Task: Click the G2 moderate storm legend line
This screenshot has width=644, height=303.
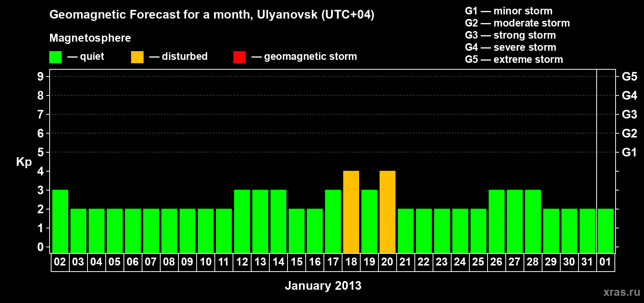Action: tap(517, 23)
